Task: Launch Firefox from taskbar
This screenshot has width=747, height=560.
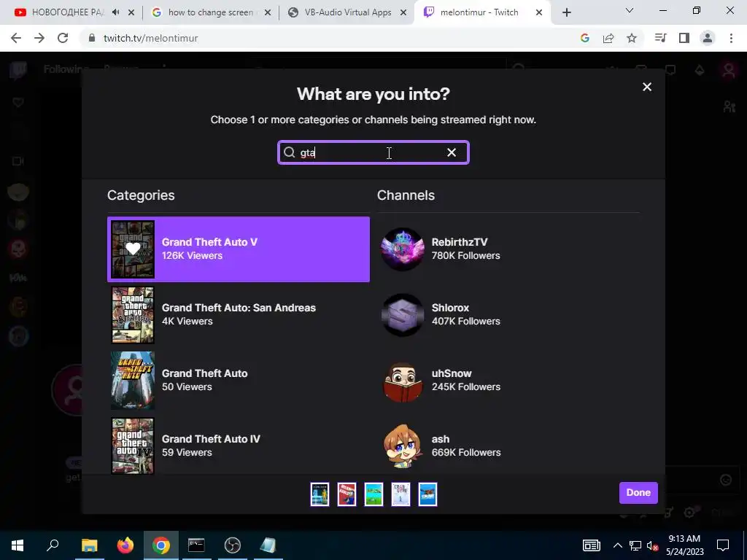Action: [125, 545]
